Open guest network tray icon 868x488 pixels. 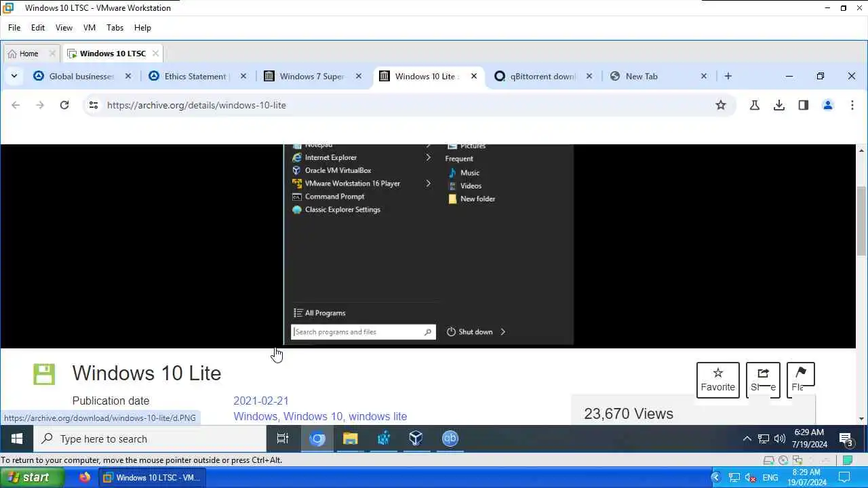pyautogui.click(x=764, y=439)
